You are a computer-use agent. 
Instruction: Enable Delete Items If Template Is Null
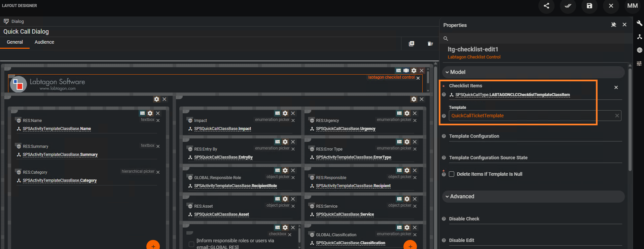click(x=452, y=174)
